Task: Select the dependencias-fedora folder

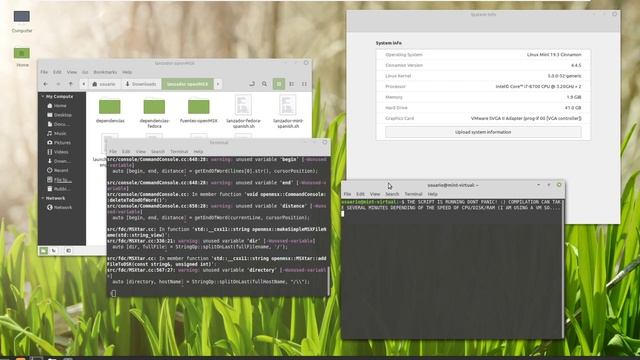Action: click(154, 113)
